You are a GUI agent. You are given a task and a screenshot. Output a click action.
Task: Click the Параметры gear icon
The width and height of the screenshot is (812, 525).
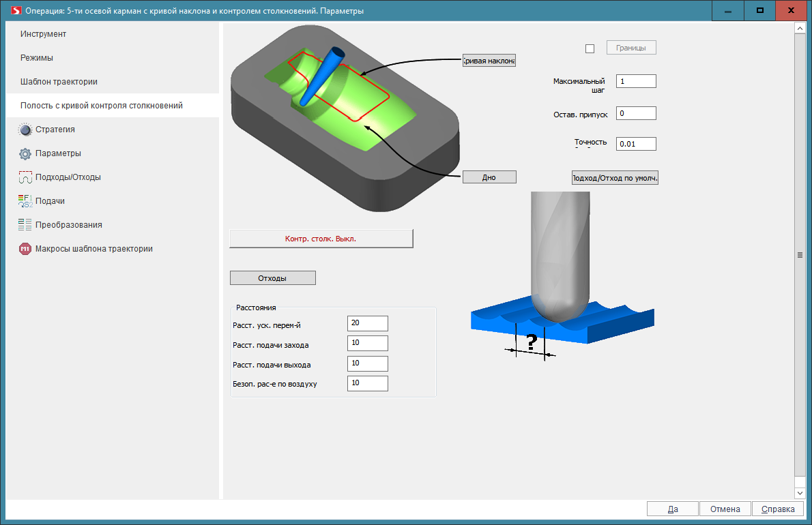(x=25, y=153)
